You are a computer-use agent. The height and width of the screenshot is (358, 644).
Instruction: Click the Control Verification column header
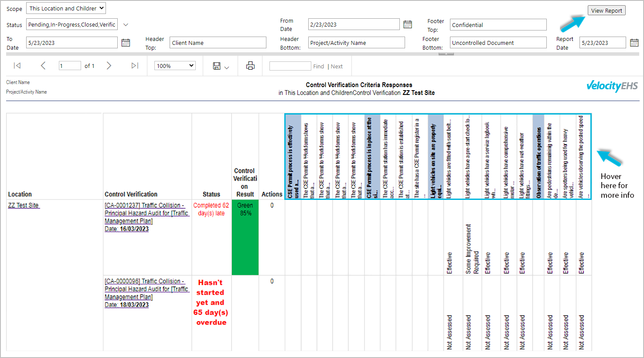click(131, 194)
